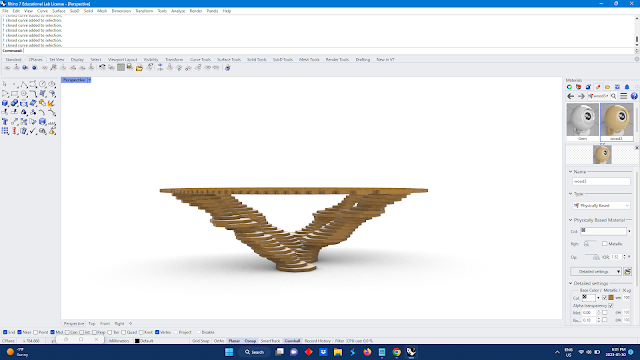640x360 pixels.
Task: Open the Materials color wheel panel icon
Action: click(569, 87)
